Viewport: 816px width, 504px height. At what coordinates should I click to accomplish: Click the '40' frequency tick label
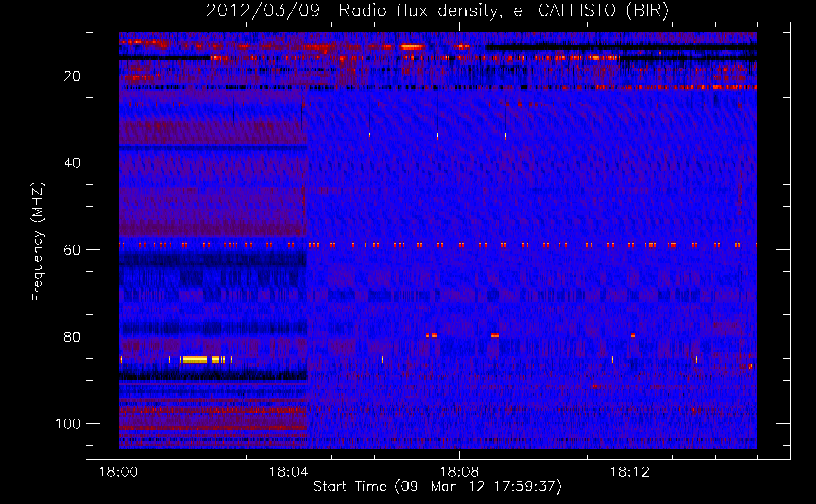click(x=72, y=163)
